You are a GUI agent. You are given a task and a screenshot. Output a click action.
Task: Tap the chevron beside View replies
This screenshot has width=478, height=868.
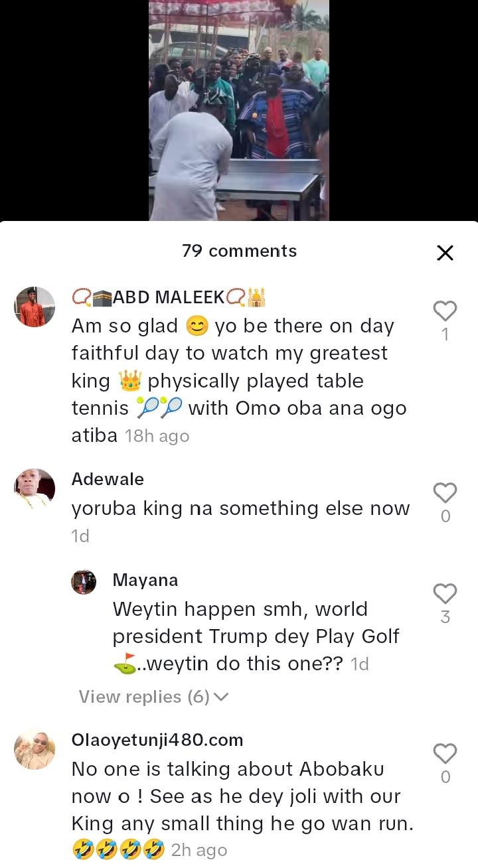pos(222,697)
